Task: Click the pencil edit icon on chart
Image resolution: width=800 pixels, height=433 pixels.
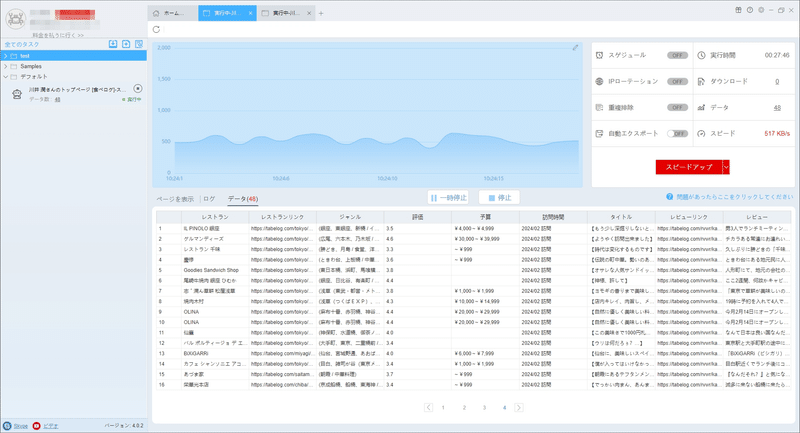Action: 575,47
